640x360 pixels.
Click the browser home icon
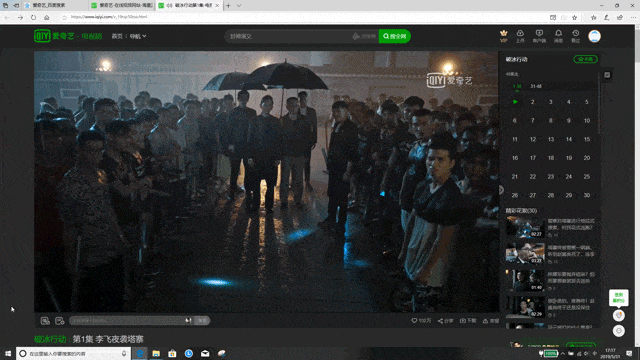click(x=47, y=18)
